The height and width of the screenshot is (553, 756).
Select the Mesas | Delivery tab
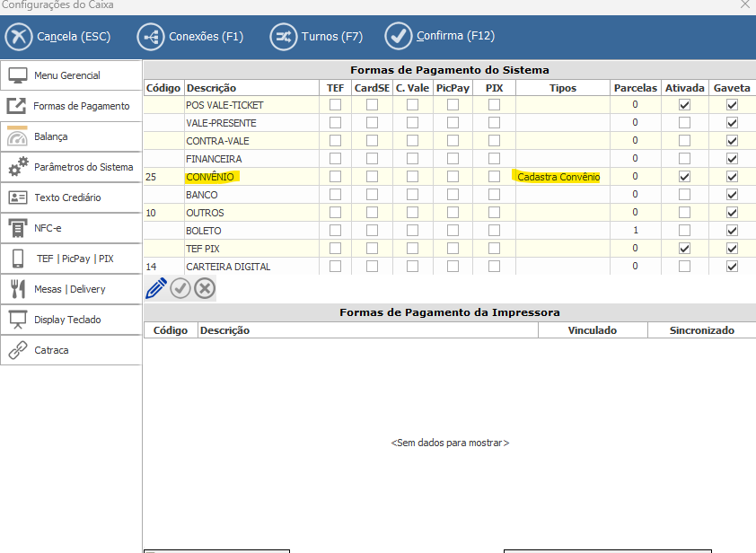71,289
